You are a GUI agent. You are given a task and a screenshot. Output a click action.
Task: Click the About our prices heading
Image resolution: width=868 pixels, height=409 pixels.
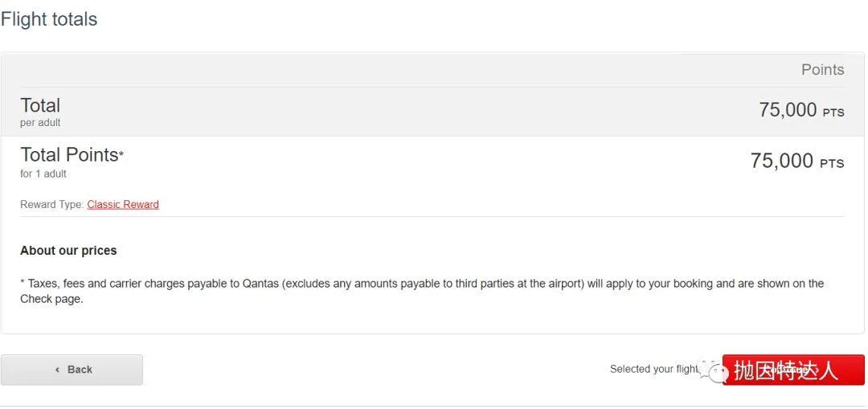pos(68,251)
